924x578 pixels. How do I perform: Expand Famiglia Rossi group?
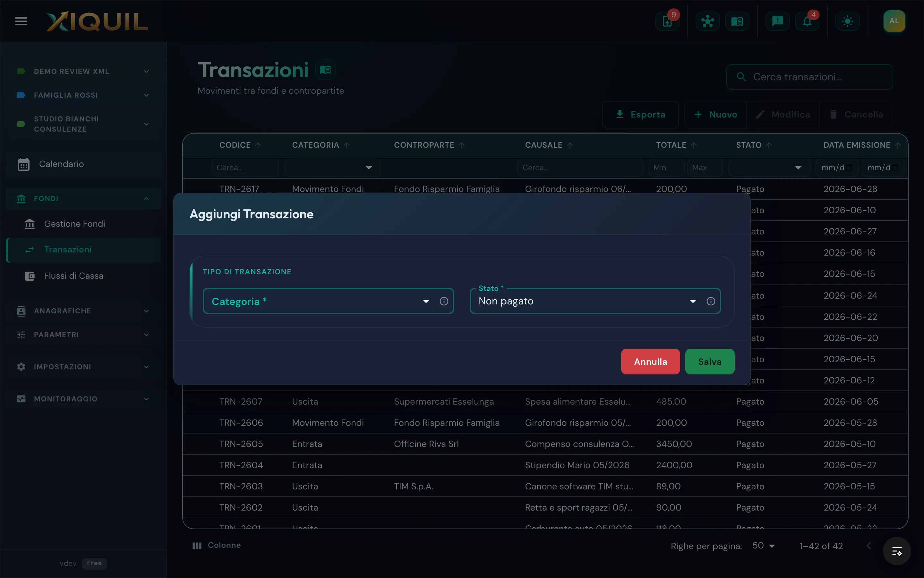coord(83,95)
